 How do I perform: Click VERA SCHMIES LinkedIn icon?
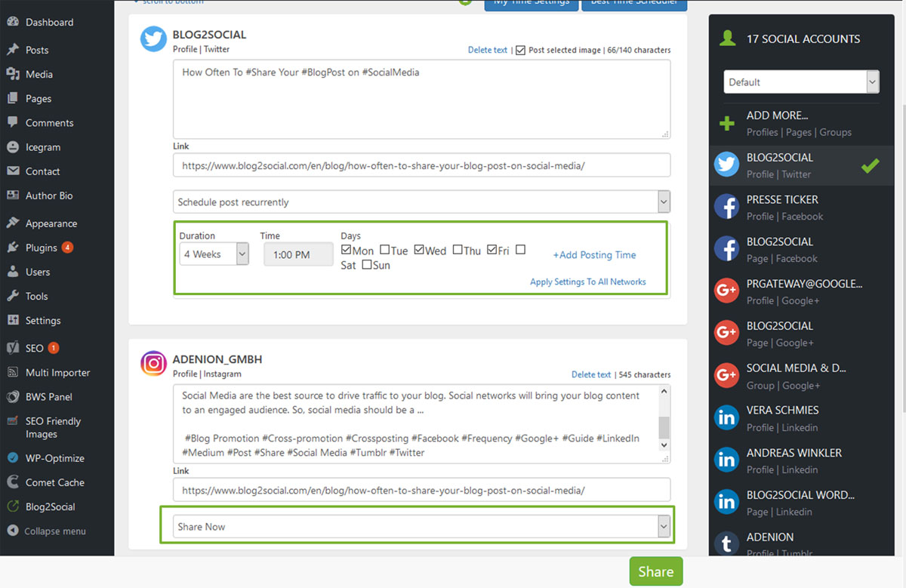[726, 418]
